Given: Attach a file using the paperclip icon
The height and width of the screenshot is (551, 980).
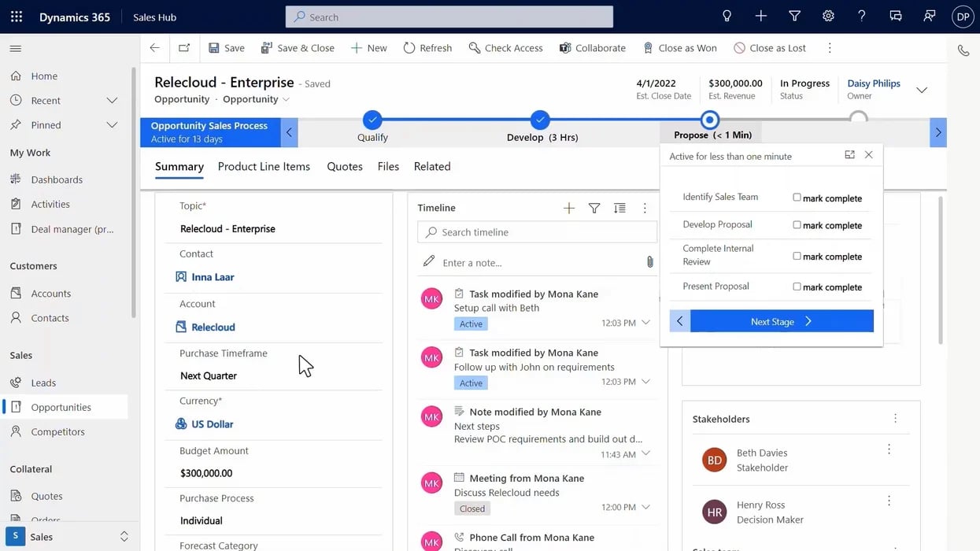Looking at the screenshot, I should point(650,261).
